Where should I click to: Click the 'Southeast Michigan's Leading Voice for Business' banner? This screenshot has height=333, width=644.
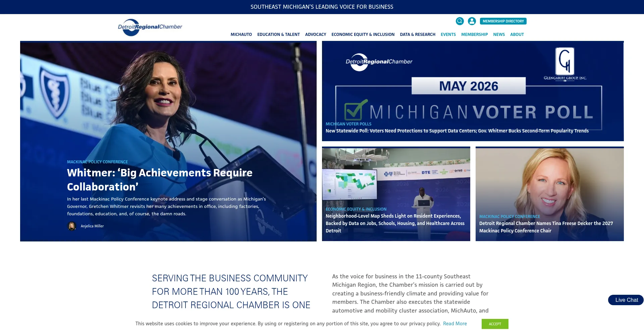pos(322,7)
